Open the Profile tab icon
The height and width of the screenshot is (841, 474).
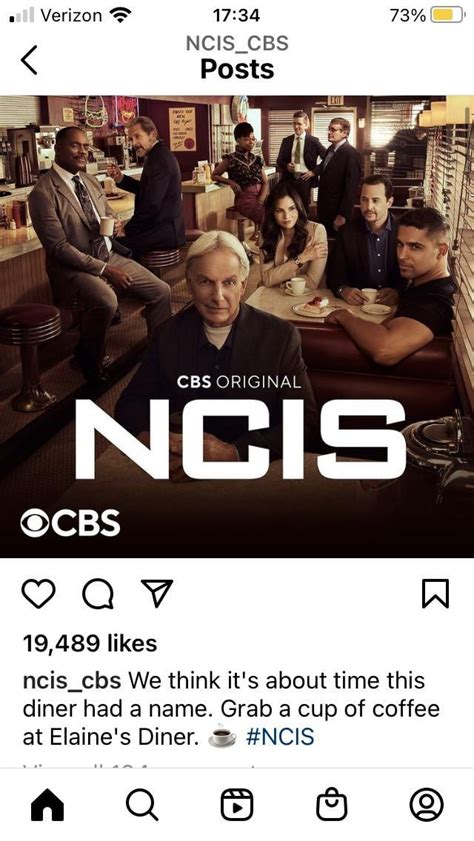[x=426, y=805]
